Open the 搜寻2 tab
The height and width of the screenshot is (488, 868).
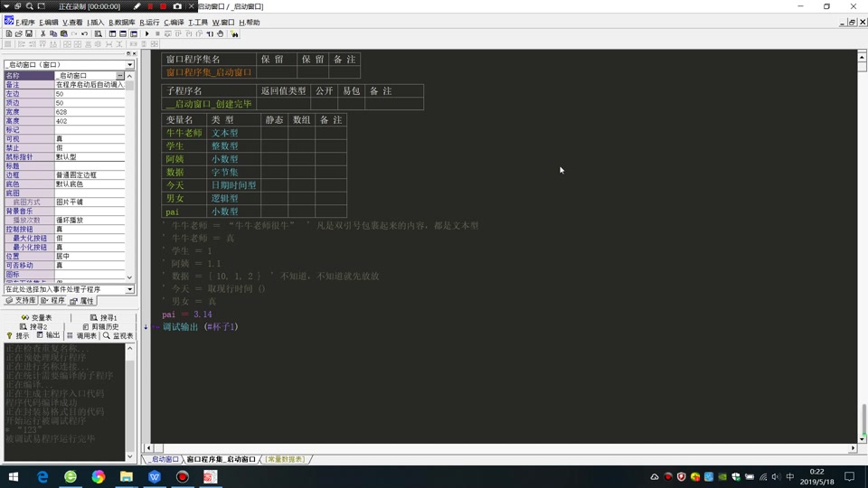[x=33, y=326]
